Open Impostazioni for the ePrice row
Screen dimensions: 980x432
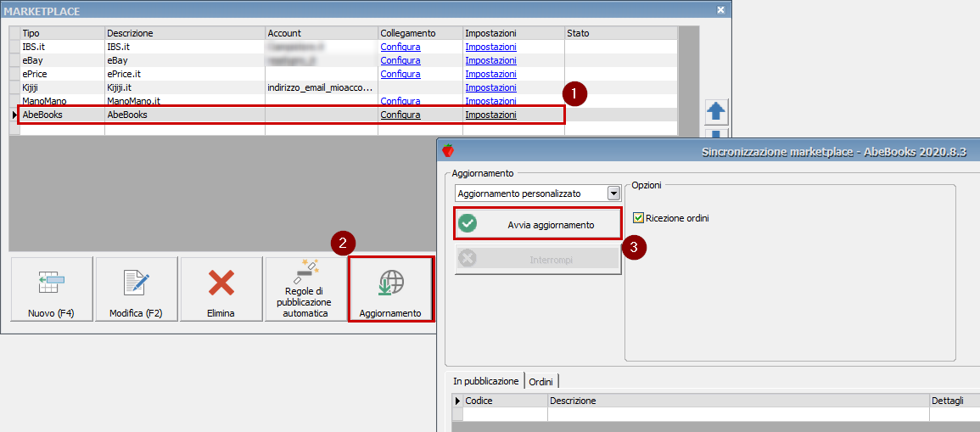click(490, 74)
